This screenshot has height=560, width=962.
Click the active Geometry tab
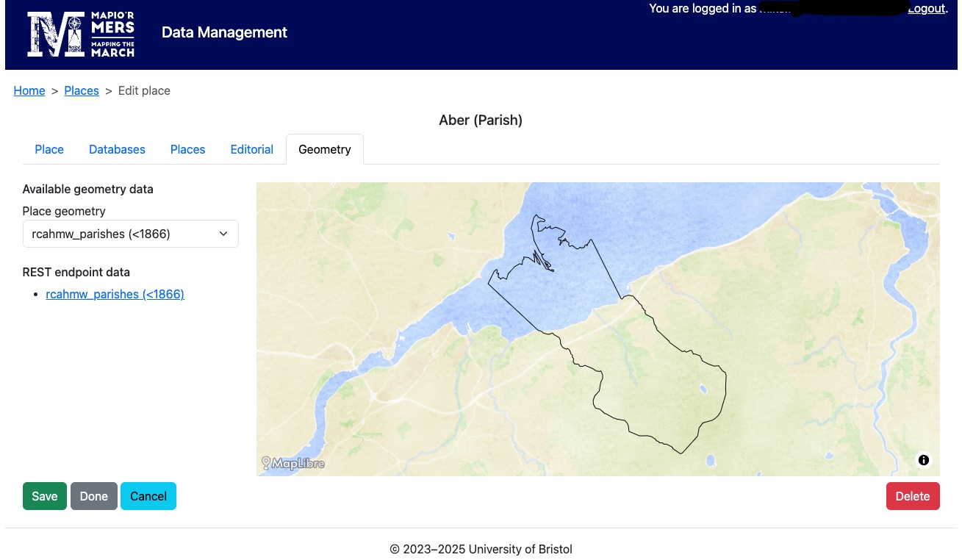click(324, 149)
